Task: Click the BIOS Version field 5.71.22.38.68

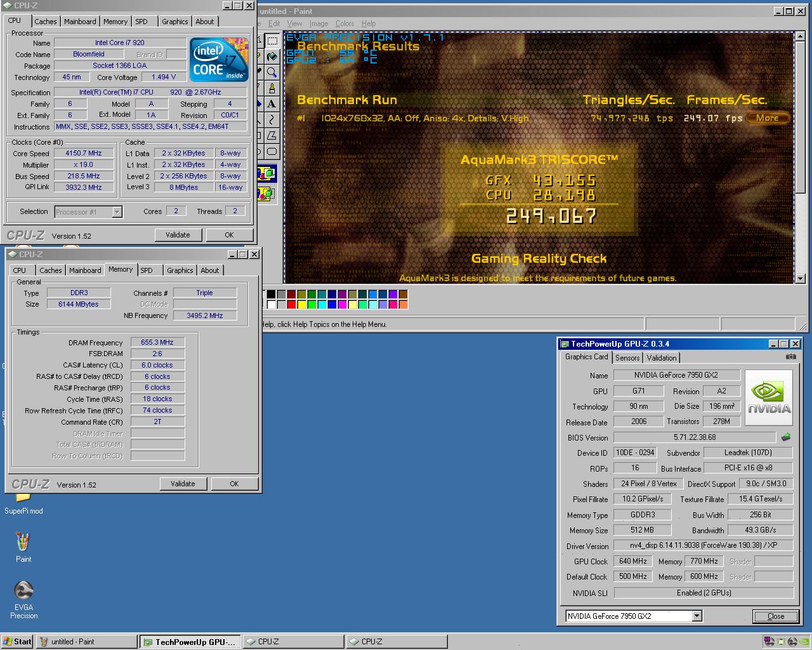Action: [695, 437]
